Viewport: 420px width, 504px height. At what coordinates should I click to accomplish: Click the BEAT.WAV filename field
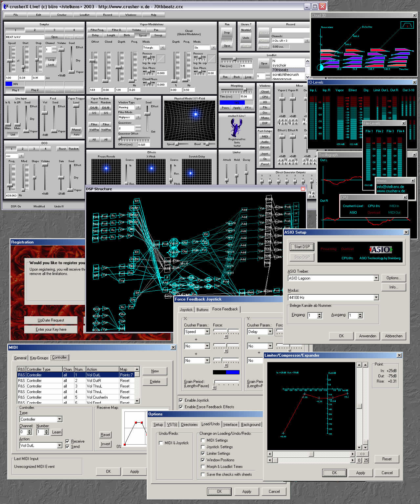tap(25, 37)
